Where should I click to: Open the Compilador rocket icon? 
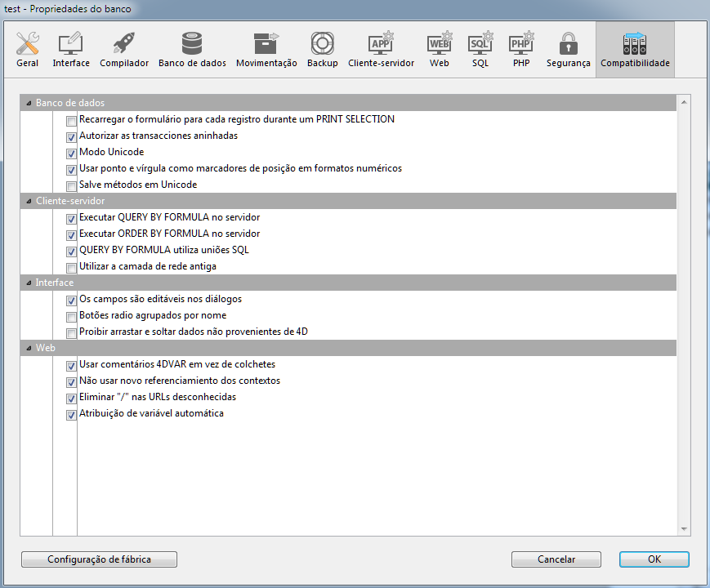(124, 44)
